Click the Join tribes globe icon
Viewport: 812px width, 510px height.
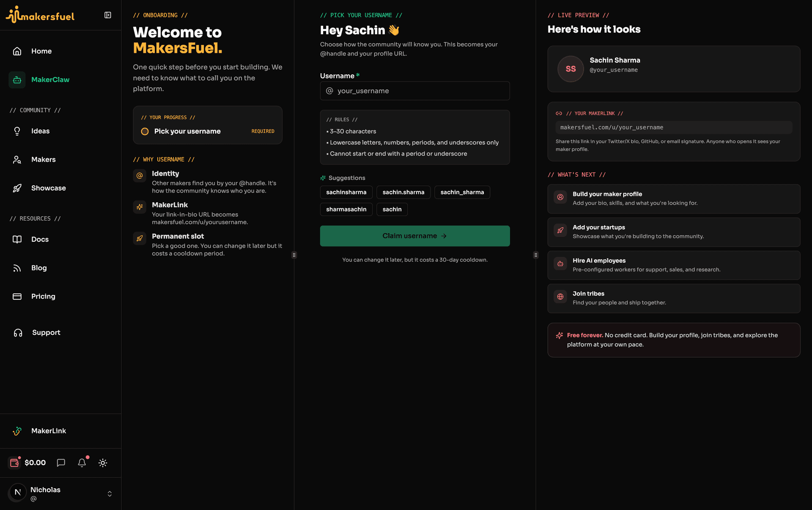560,297
